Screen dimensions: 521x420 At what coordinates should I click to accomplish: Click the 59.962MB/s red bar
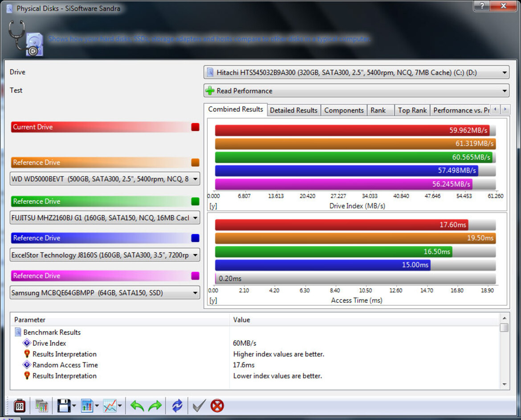pos(352,130)
